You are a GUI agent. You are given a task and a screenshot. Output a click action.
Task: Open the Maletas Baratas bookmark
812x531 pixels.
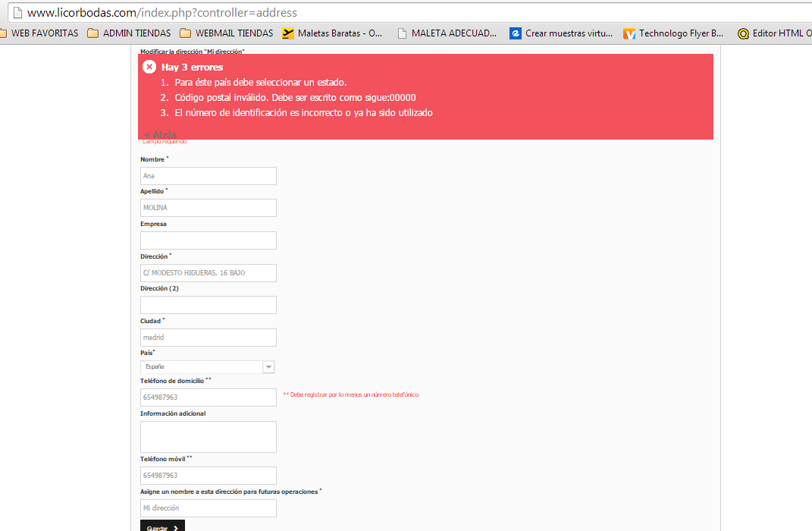(332, 33)
